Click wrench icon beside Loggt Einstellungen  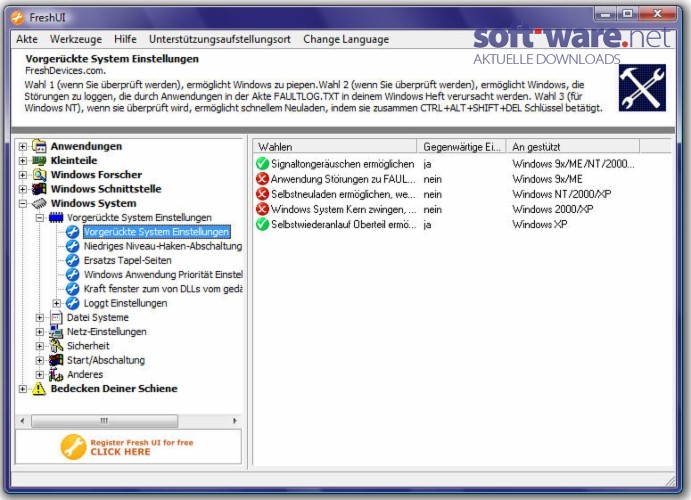point(72,303)
